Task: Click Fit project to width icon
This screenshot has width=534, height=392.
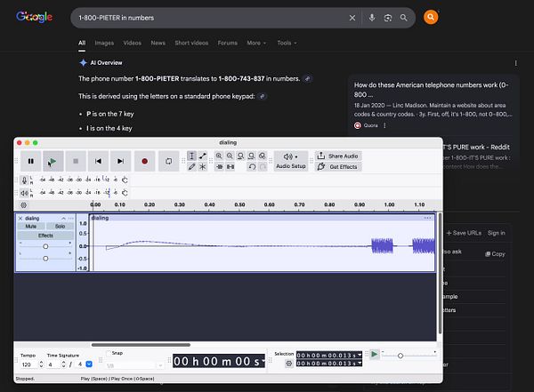Action: (251, 156)
